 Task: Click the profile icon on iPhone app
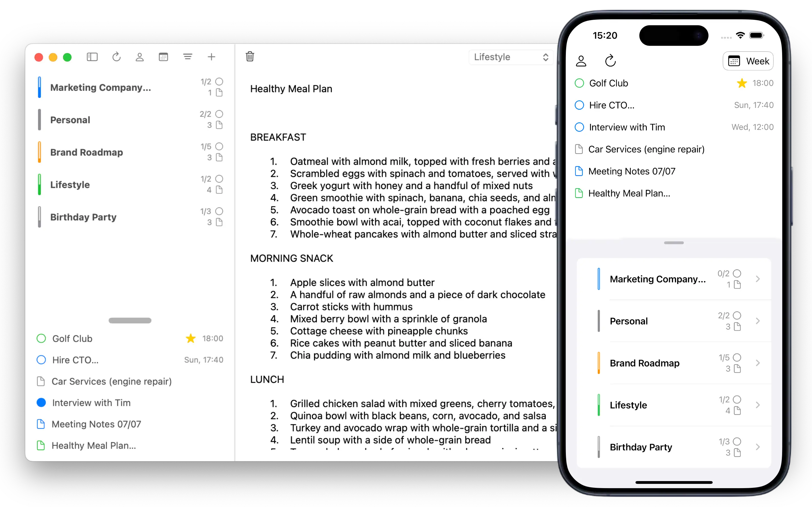[x=581, y=60]
